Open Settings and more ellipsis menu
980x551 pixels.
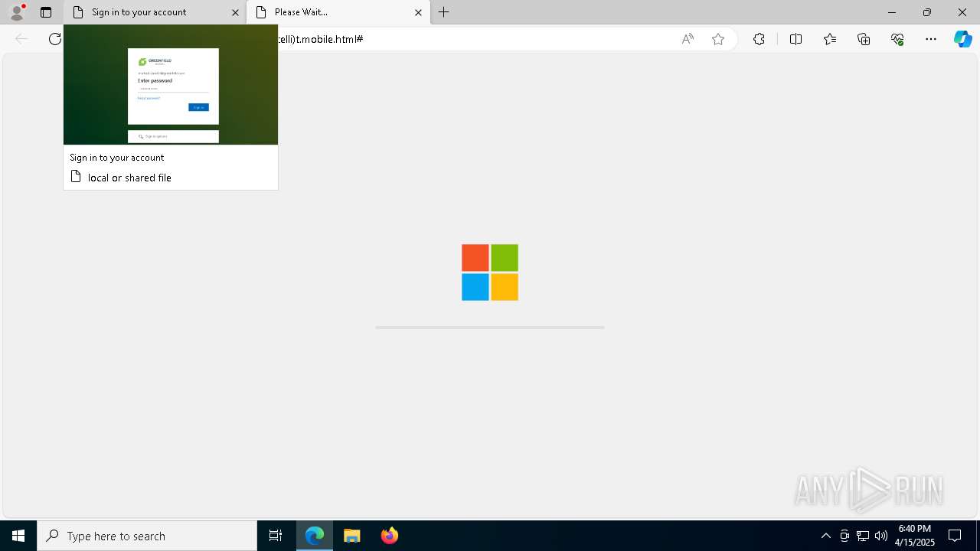pos(931,39)
